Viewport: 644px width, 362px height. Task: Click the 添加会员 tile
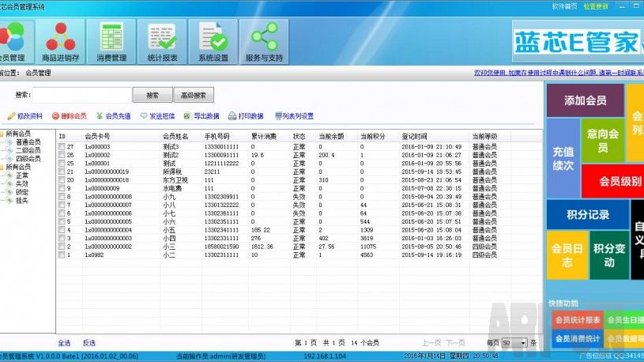click(x=585, y=100)
